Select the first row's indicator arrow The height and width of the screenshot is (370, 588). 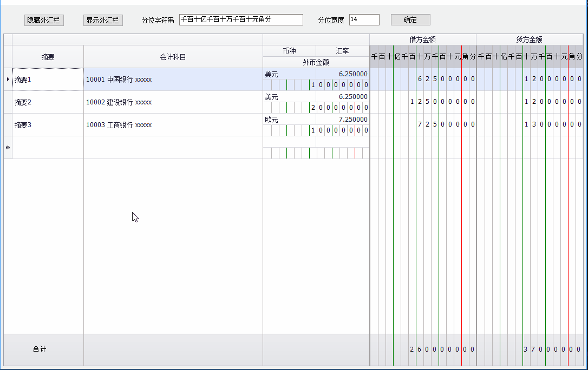click(x=8, y=80)
